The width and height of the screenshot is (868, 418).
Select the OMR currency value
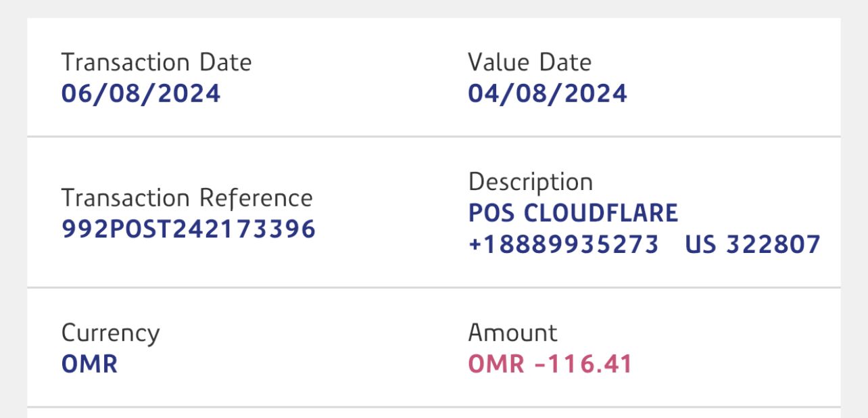coord(89,364)
